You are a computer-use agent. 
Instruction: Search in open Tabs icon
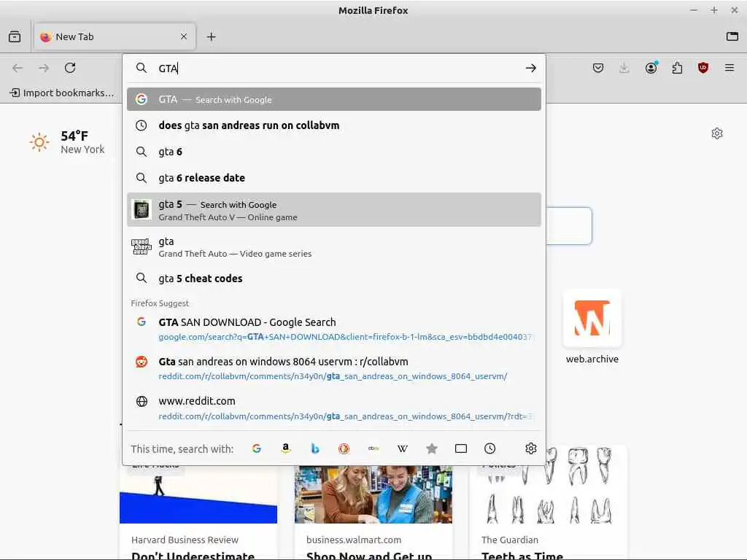coord(461,448)
